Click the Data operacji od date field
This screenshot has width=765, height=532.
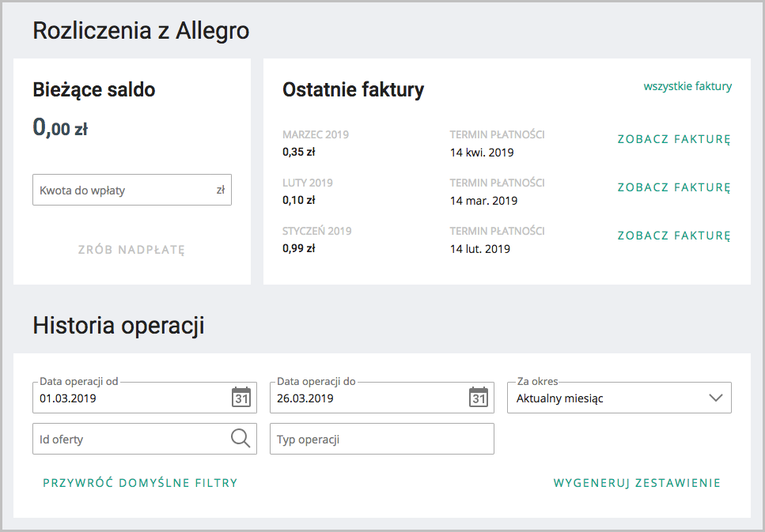point(131,398)
